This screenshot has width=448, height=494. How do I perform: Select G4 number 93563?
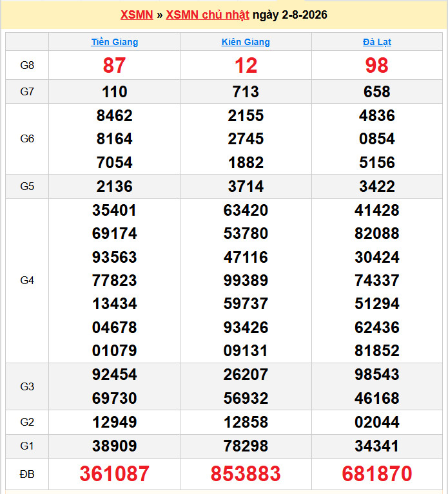(x=115, y=257)
